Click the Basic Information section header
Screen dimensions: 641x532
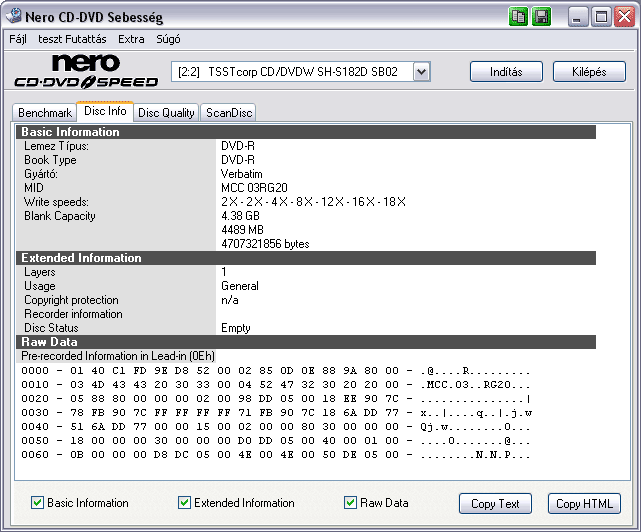(x=306, y=132)
